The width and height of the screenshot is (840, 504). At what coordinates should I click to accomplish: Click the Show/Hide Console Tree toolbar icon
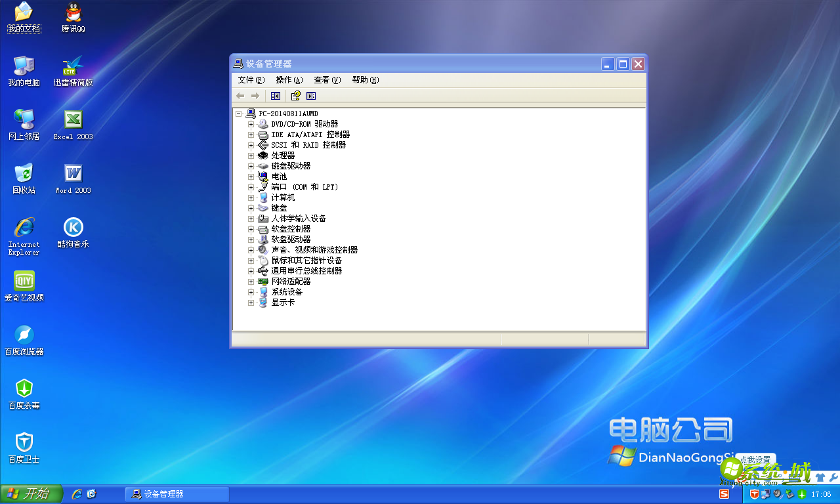[x=275, y=96]
